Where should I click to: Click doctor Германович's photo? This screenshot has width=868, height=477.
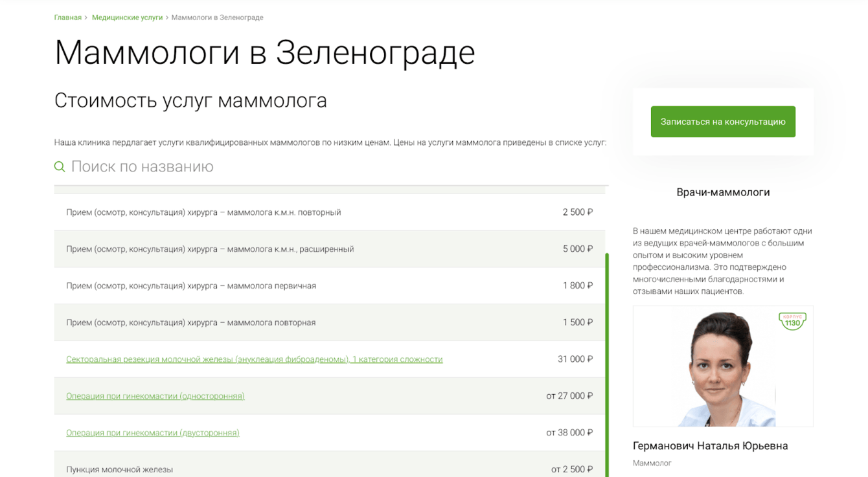pos(722,367)
